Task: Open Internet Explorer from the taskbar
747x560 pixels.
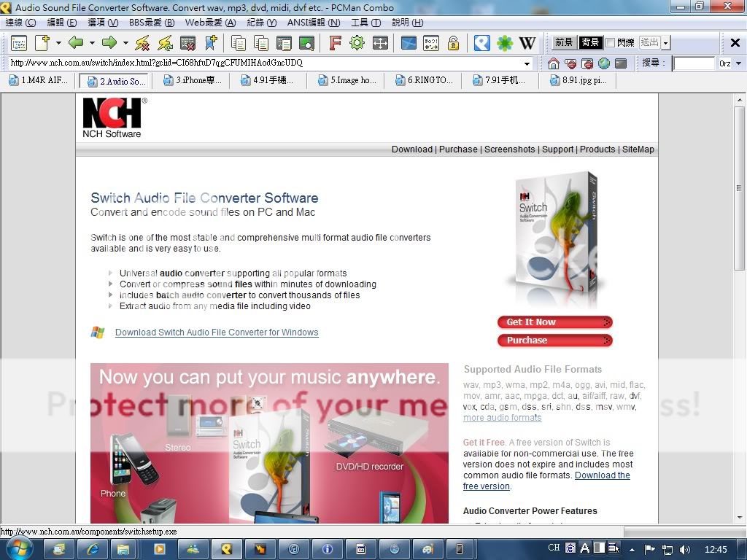Action: [x=93, y=548]
